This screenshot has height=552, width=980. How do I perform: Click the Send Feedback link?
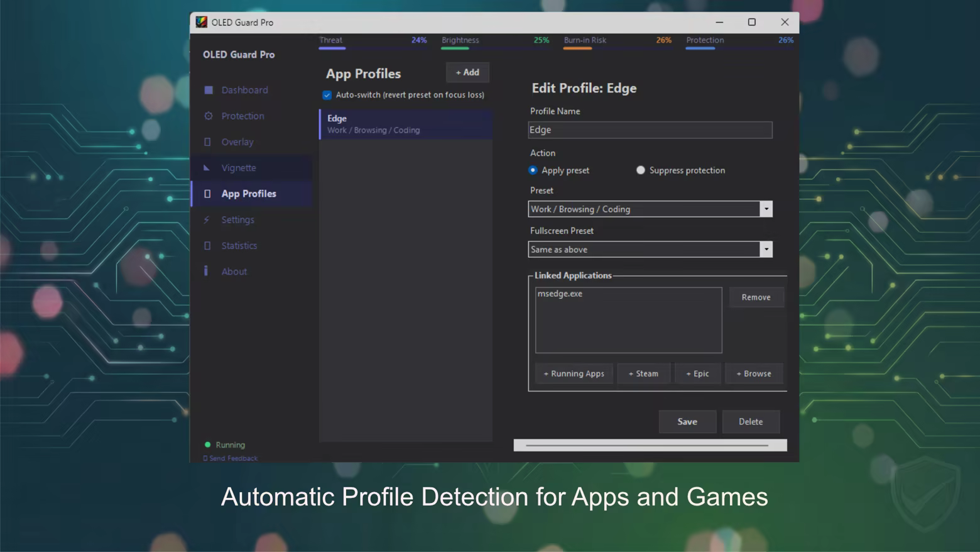[x=233, y=458]
